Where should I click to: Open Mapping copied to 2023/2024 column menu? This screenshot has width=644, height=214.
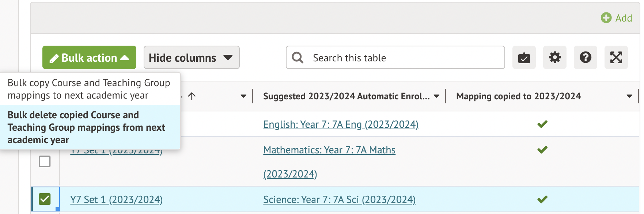point(629,96)
